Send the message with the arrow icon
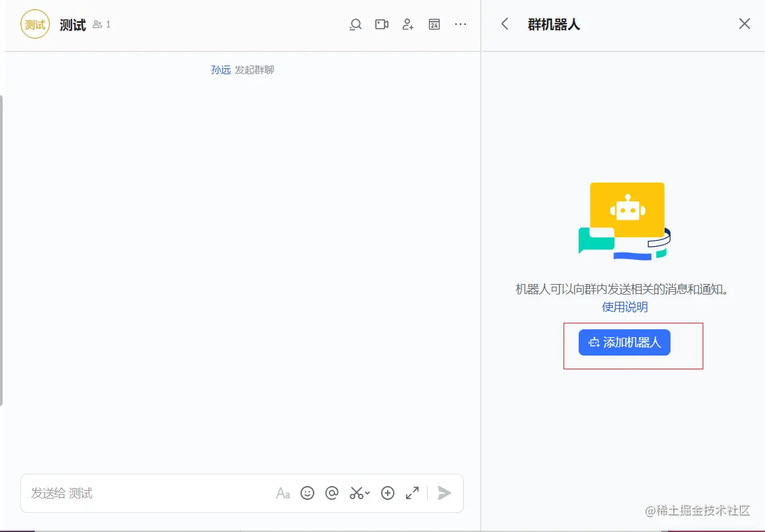The width and height of the screenshot is (765, 532). click(444, 493)
